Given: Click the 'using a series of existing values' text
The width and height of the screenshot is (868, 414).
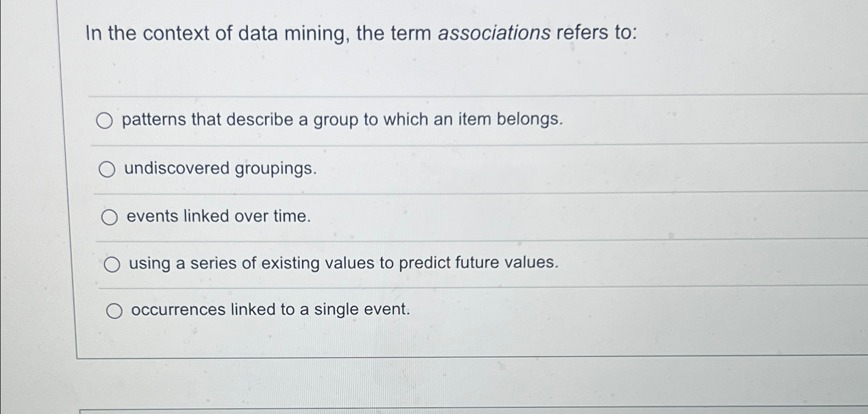Looking at the screenshot, I should (343, 263).
